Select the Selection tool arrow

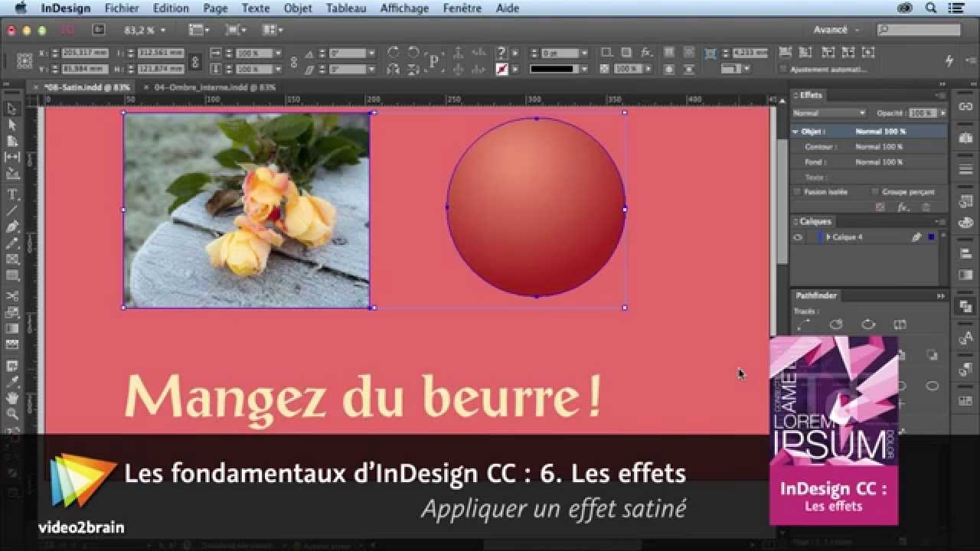(x=12, y=109)
